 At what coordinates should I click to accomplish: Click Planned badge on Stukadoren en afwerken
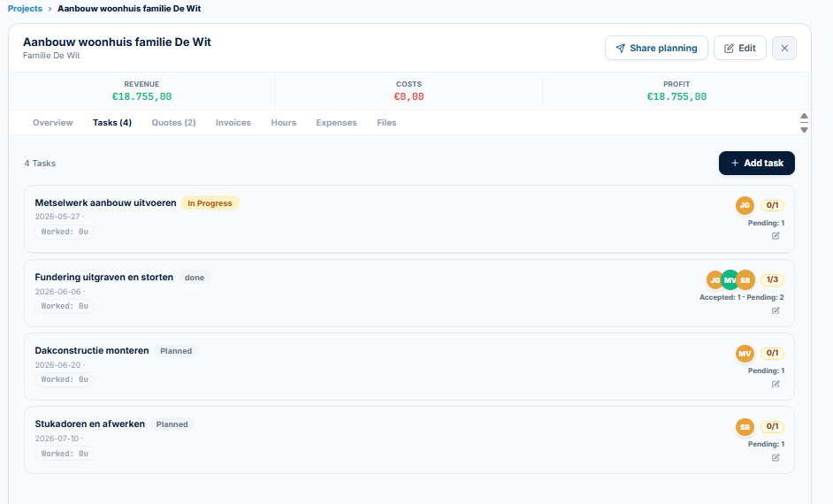pos(172,424)
